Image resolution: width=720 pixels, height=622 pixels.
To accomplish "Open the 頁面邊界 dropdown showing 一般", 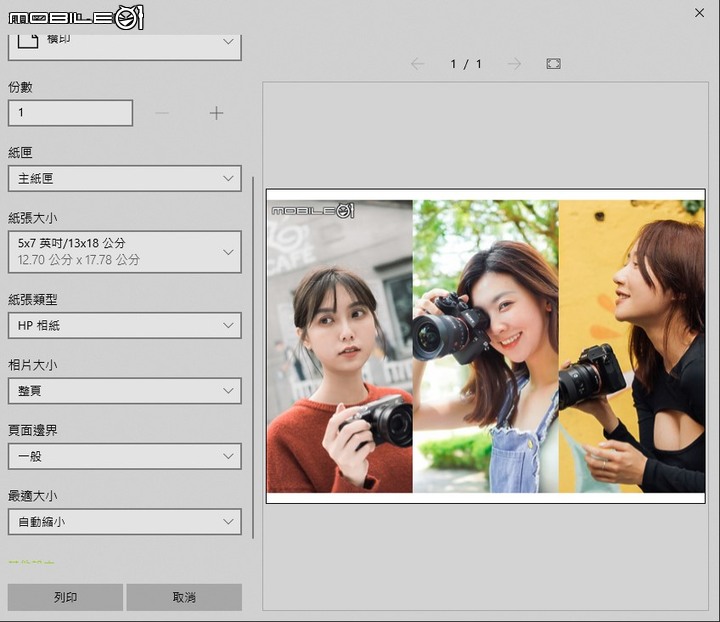I will pyautogui.click(x=124, y=456).
